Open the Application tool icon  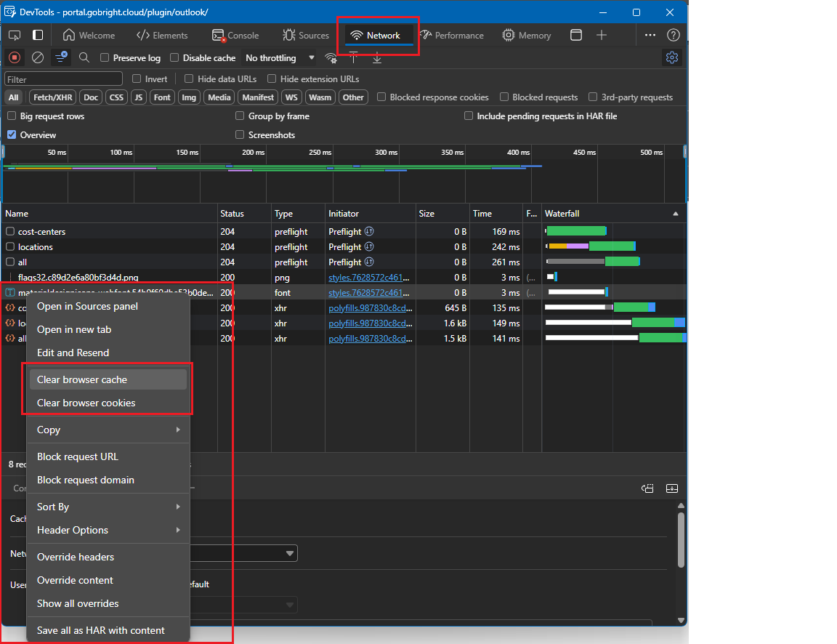(576, 35)
